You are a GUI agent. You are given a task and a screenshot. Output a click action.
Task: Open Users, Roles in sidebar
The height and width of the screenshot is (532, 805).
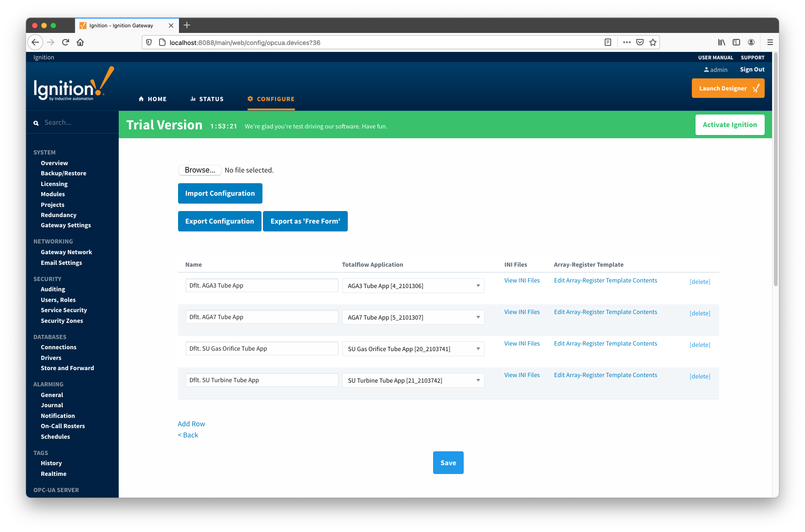point(58,300)
